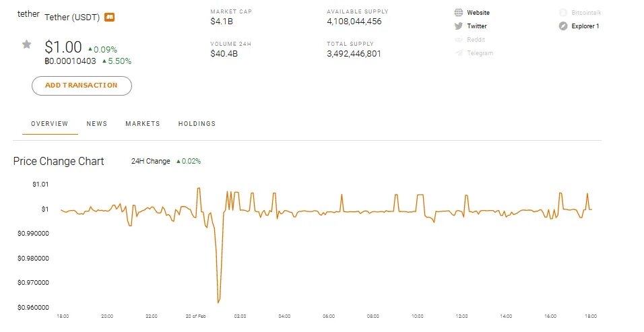Open the Twitter link
Viewport: 644px width, 332px height.
pyautogui.click(x=477, y=26)
